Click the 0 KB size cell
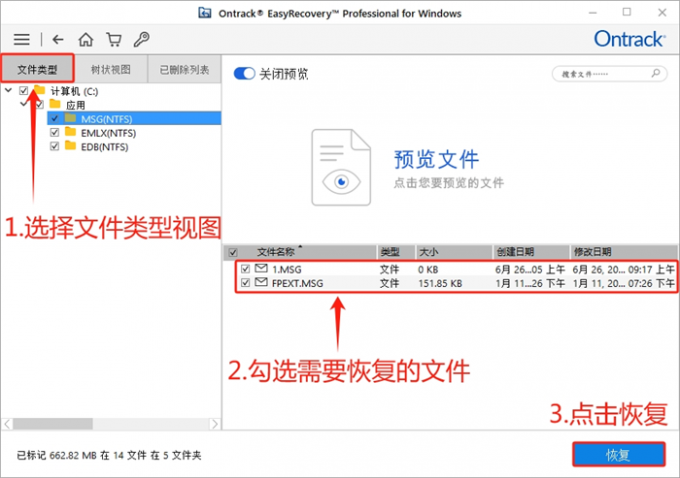This screenshot has width=680, height=478. pos(428,269)
